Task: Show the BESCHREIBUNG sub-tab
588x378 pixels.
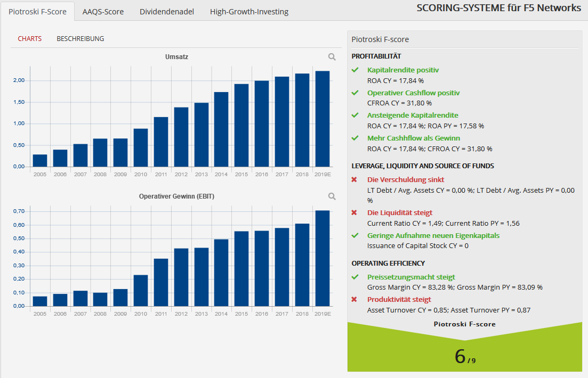Action: tap(80, 38)
